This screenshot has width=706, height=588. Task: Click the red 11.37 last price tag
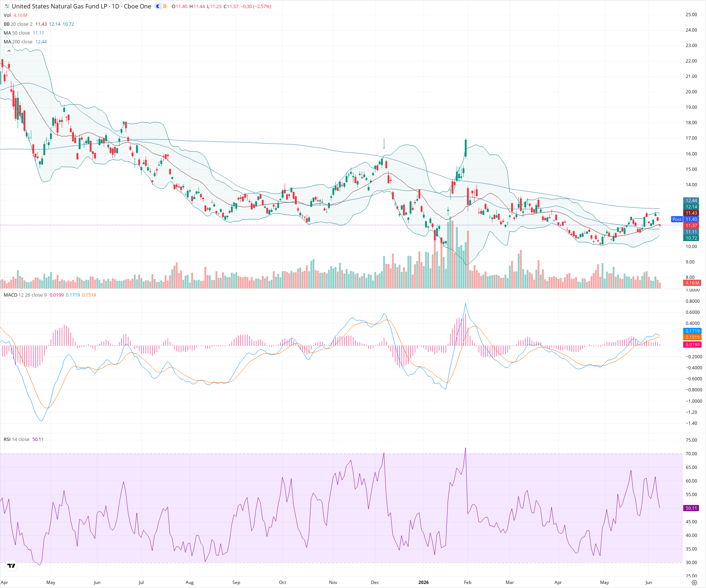(x=691, y=225)
